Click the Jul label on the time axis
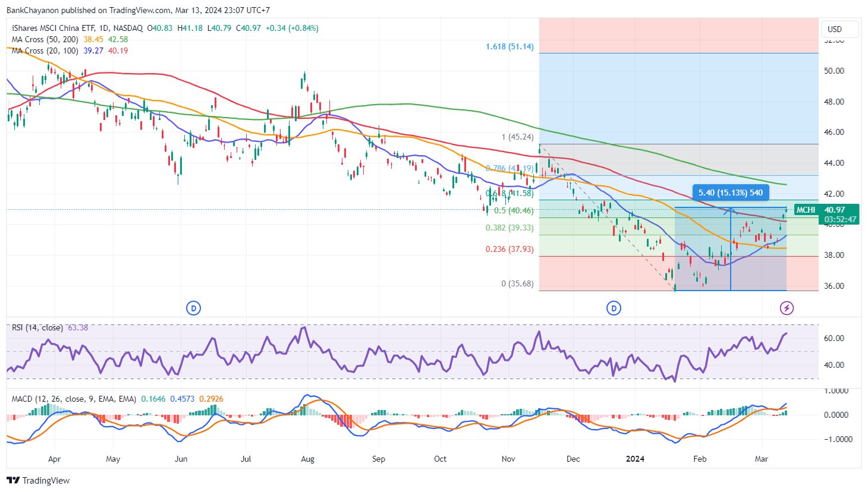 tap(246, 459)
